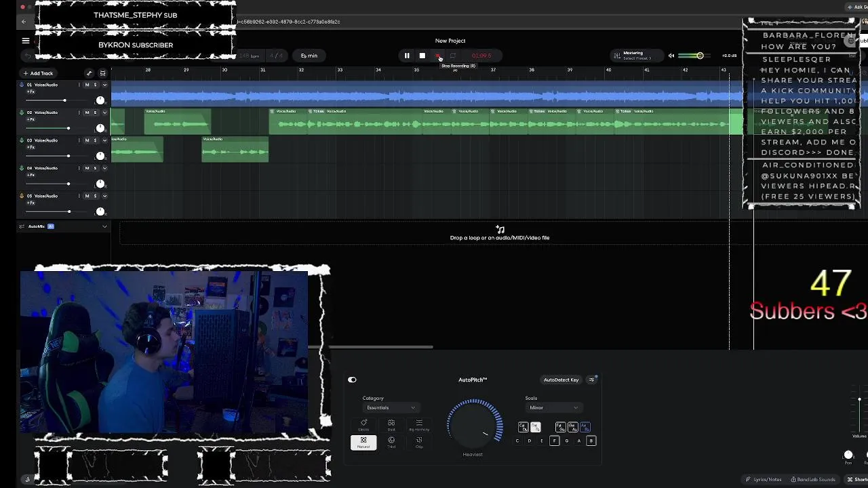868x488 pixels.
Task: Mute master output speaker icon
Action: coord(671,56)
